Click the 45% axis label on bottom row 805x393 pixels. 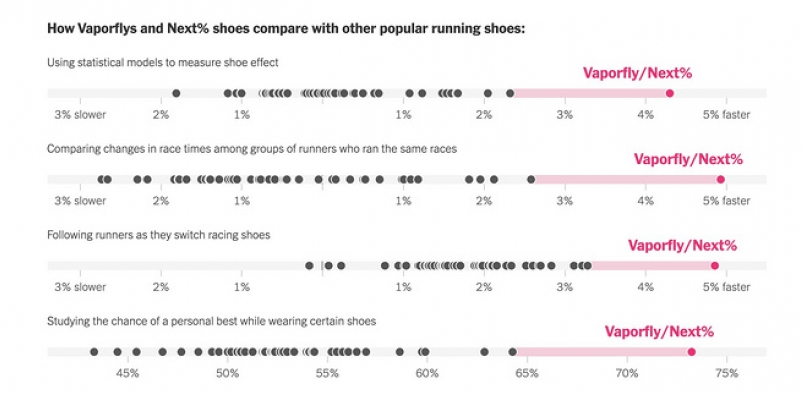click(128, 373)
